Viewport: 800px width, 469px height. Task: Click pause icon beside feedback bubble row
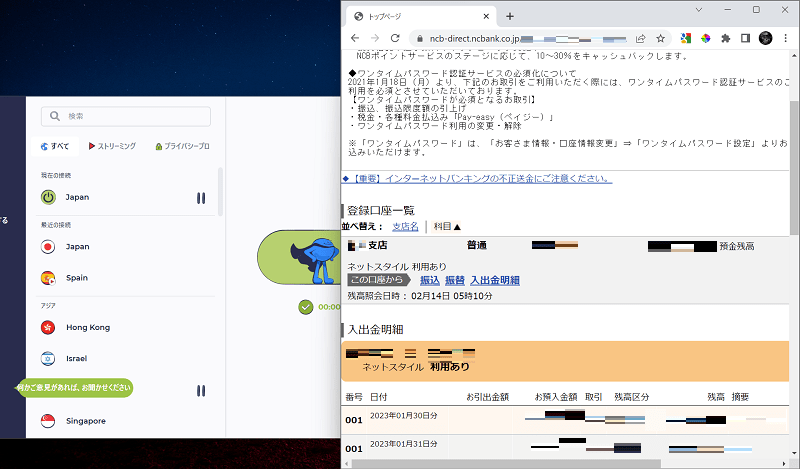pos(201,391)
